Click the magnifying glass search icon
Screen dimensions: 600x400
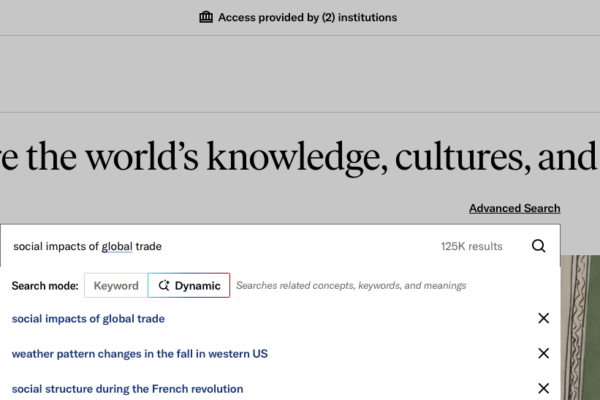pyautogui.click(x=538, y=246)
